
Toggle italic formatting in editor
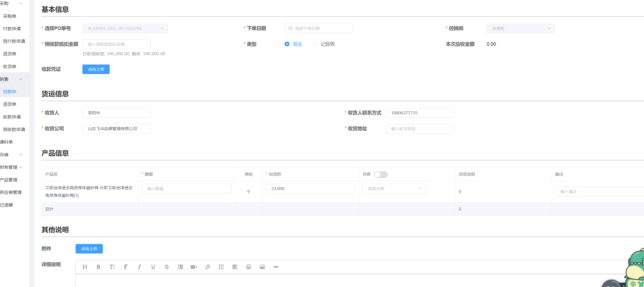pos(139,267)
